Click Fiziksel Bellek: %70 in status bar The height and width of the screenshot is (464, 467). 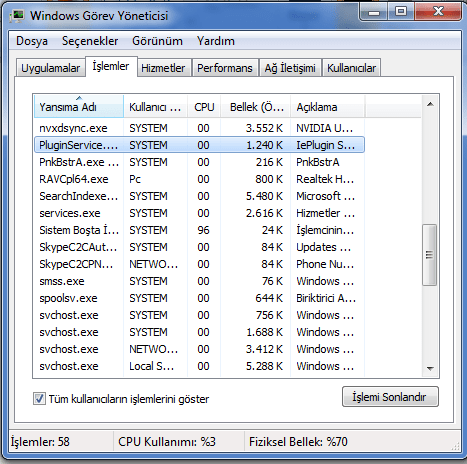(x=298, y=442)
